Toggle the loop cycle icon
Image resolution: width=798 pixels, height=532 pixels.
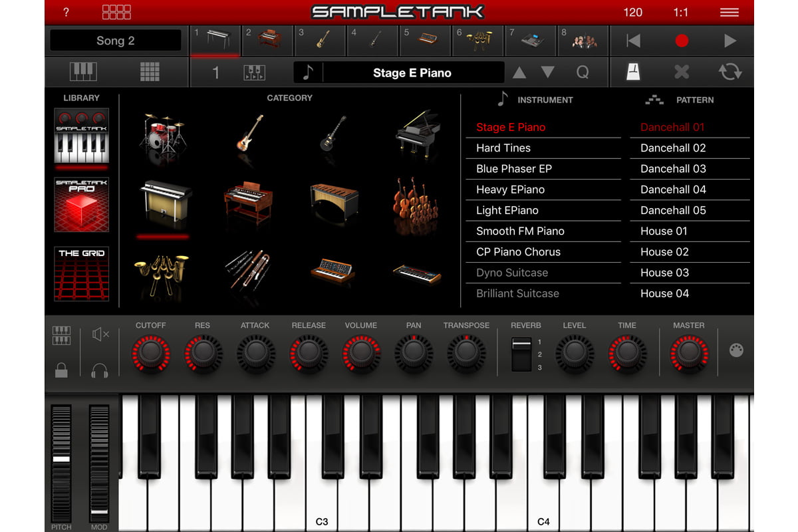pyautogui.click(x=730, y=72)
